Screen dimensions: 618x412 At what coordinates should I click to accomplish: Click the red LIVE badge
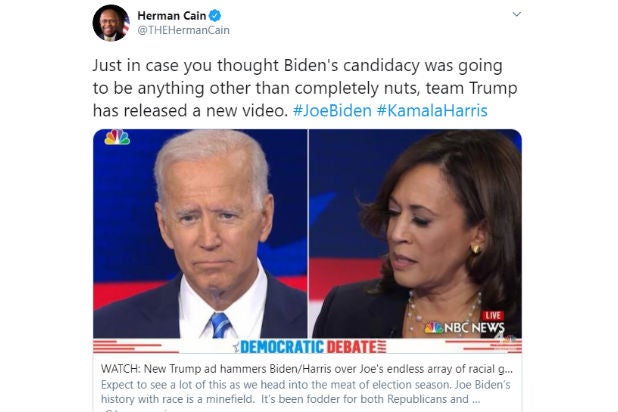point(492,315)
